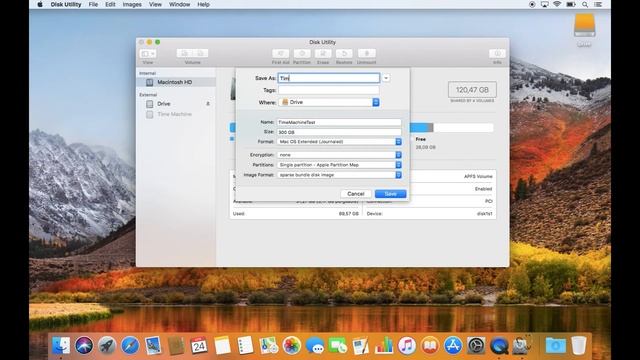Viewport: 640px width, 360px height.
Task: Open the Encryption dropdown
Action: (339, 155)
